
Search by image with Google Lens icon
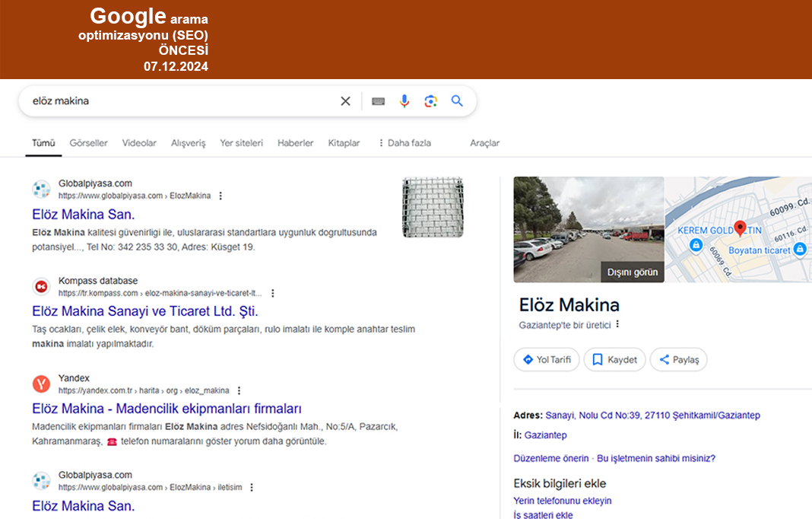pyautogui.click(x=431, y=101)
